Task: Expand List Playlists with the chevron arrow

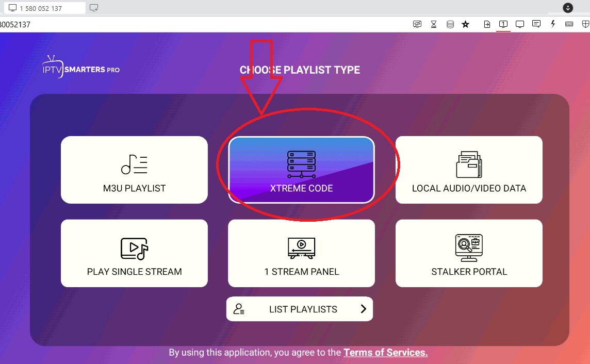Action: tap(363, 309)
